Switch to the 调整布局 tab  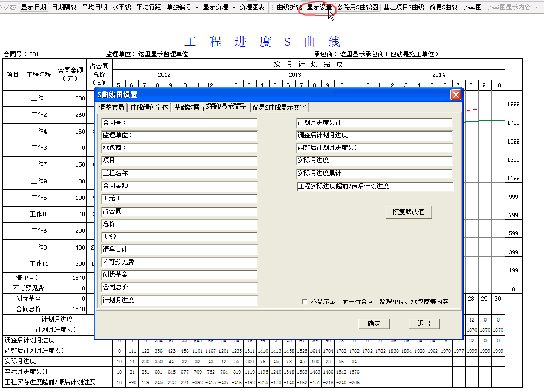(x=111, y=108)
